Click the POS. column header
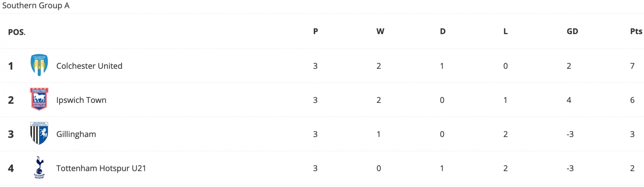 (17, 32)
